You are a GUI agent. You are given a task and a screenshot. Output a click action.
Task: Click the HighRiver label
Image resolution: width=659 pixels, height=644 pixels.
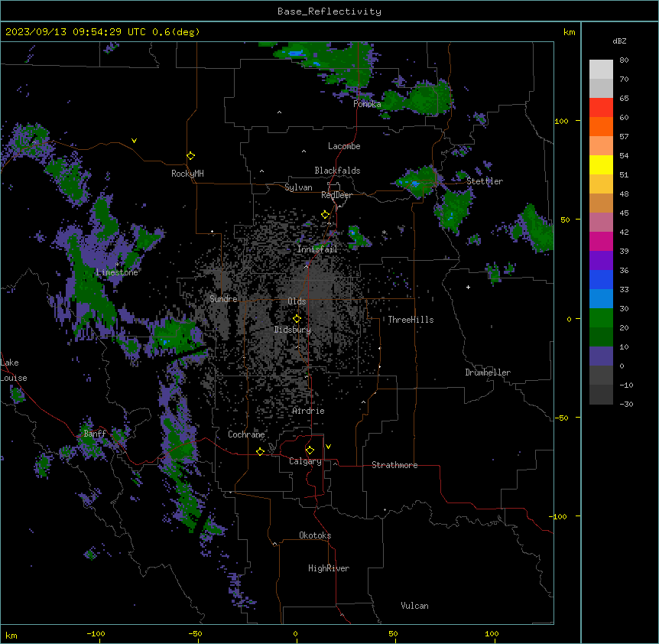coord(329,568)
